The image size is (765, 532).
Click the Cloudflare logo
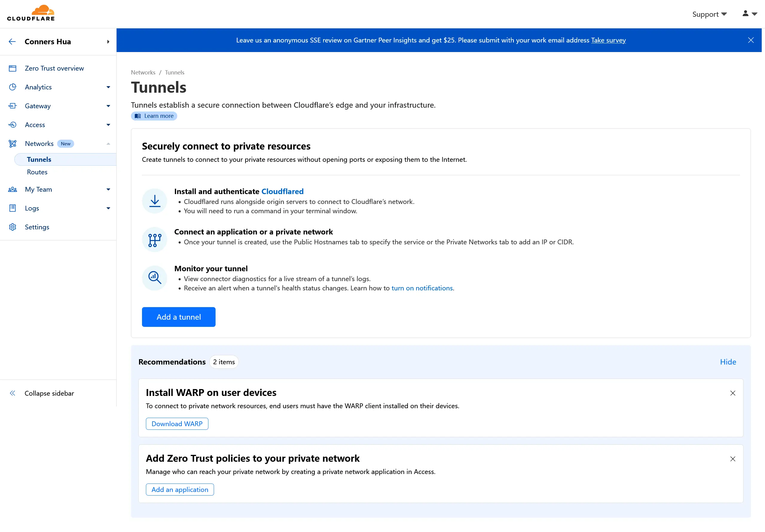(31, 13)
